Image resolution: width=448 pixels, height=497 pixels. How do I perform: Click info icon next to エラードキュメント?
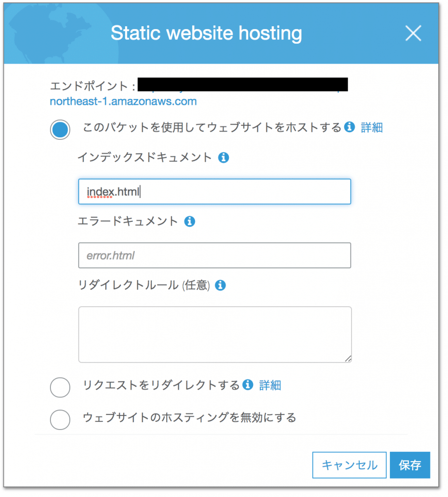pos(189,221)
